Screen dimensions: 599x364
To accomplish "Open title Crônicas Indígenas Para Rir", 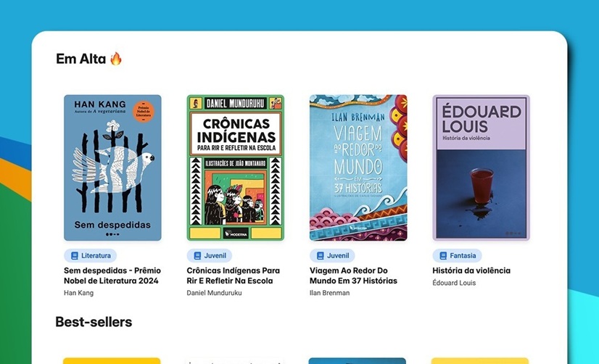I will coord(233,276).
